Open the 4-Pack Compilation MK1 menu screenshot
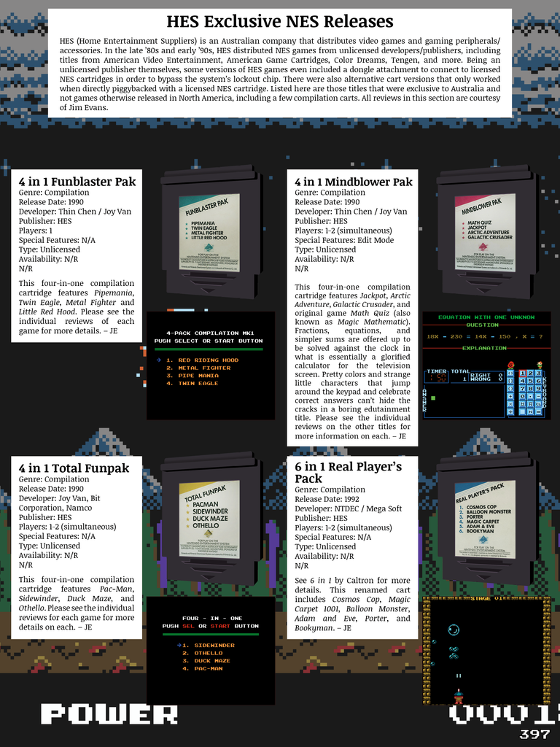This screenshot has width=560, height=747. pyautogui.click(x=211, y=365)
